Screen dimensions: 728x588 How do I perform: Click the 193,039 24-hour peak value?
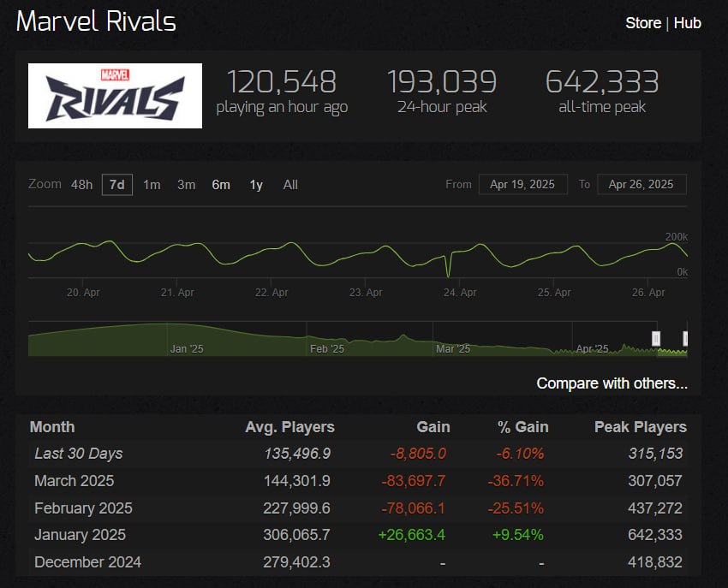coord(442,81)
